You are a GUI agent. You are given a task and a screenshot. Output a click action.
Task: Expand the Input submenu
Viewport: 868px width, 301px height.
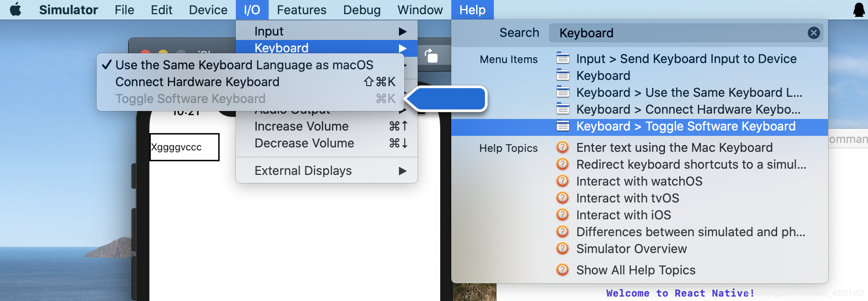click(327, 31)
